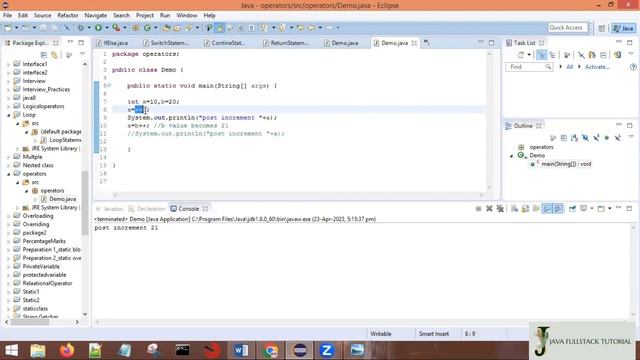Viewport: 640px width, 360px height.
Task: Toggle Hide Non-Public Members in Outline
Action: pyautogui.click(x=607, y=138)
